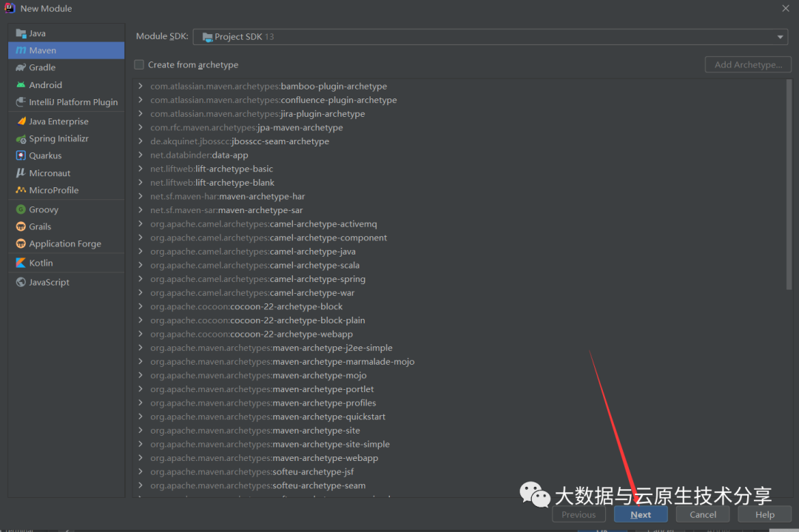Expand maven-archetype-webapp chevron
Viewport: 799px width, 532px height.
tap(141, 457)
